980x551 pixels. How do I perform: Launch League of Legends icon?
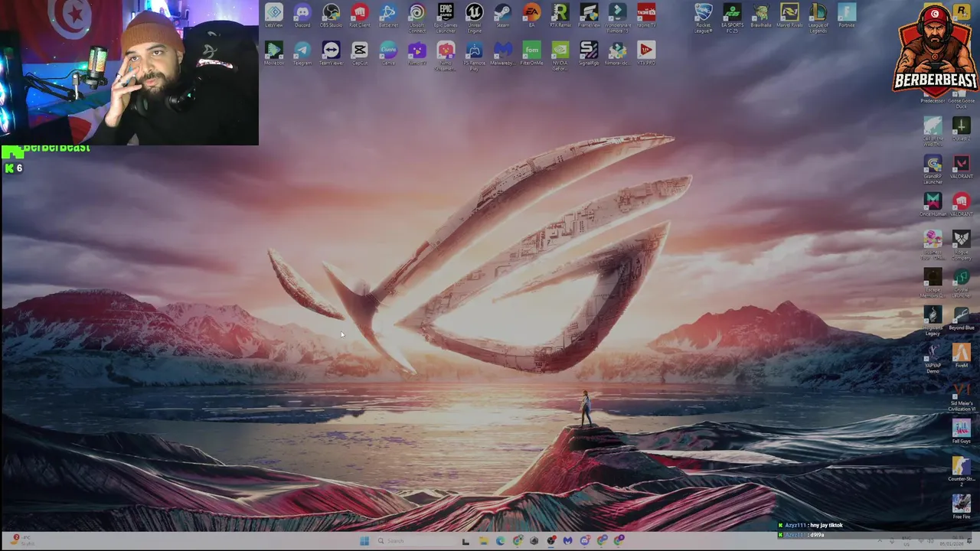pos(818,18)
